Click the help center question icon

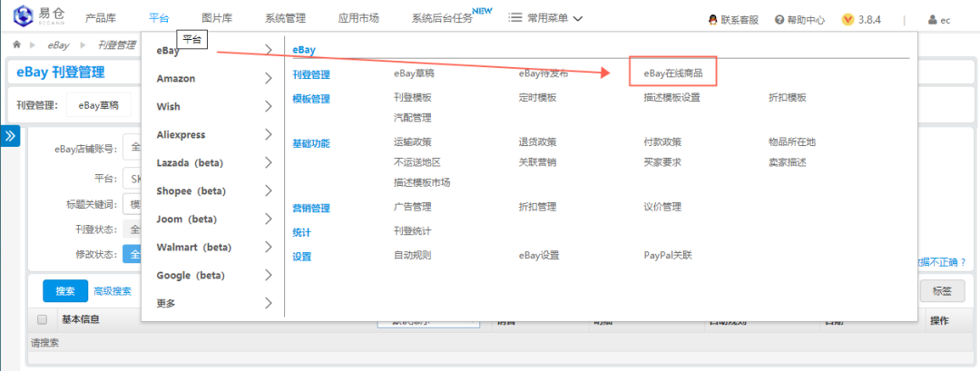pyautogui.click(x=779, y=19)
